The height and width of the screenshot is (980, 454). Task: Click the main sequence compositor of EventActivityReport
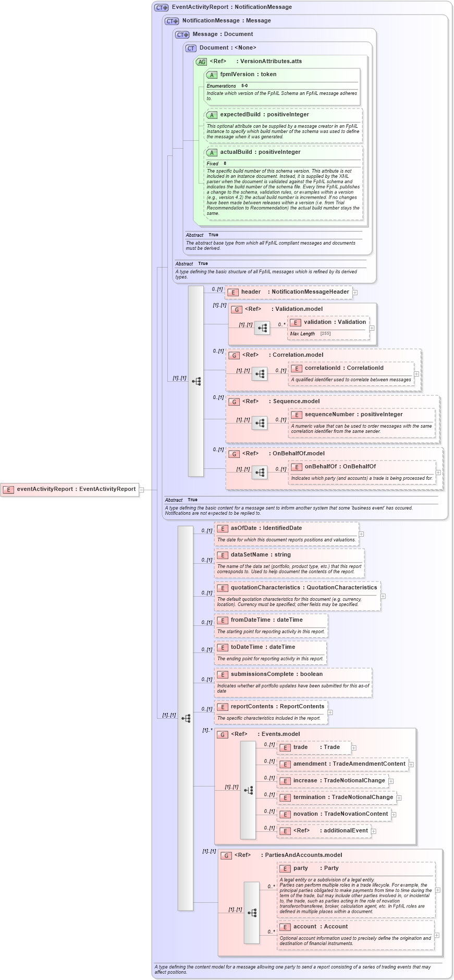click(186, 718)
